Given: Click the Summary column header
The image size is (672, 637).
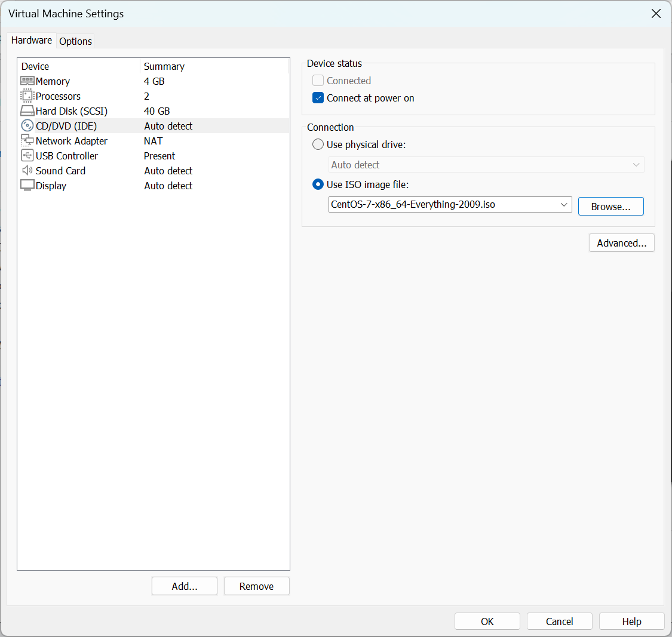Looking at the screenshot, I should pos(164,66).
